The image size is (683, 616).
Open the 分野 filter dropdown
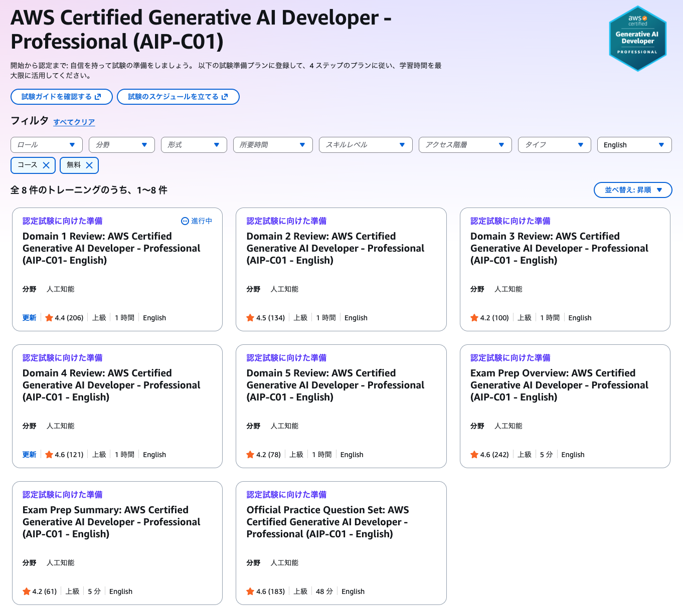[x=122, y=145]
